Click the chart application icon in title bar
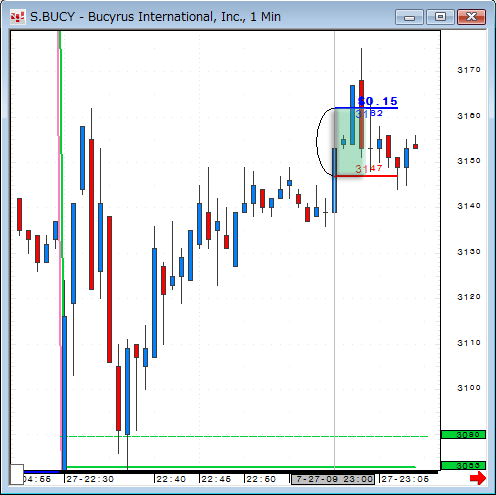 [x=17, y=17]
